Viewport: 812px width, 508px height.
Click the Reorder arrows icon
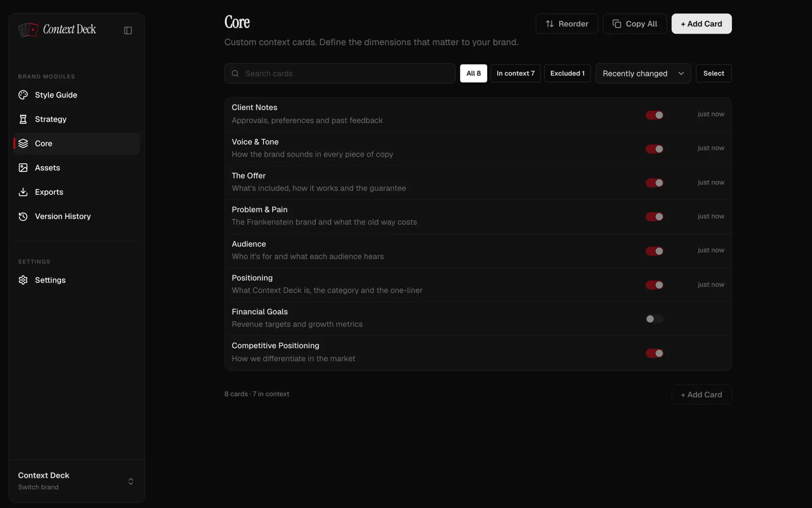tap(550, 24)
